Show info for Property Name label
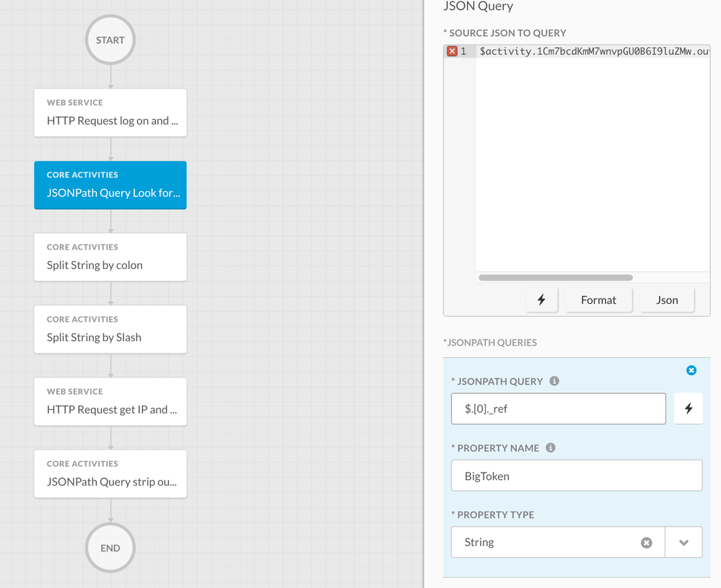The width and height of the screenshot is (721, 588). (x=551, y=447)
